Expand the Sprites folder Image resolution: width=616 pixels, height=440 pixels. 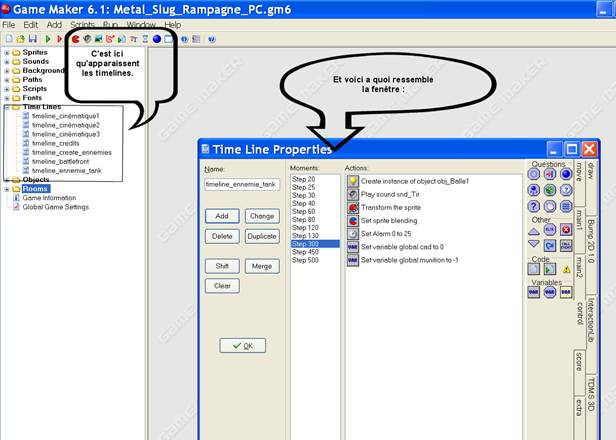[7, 53]
